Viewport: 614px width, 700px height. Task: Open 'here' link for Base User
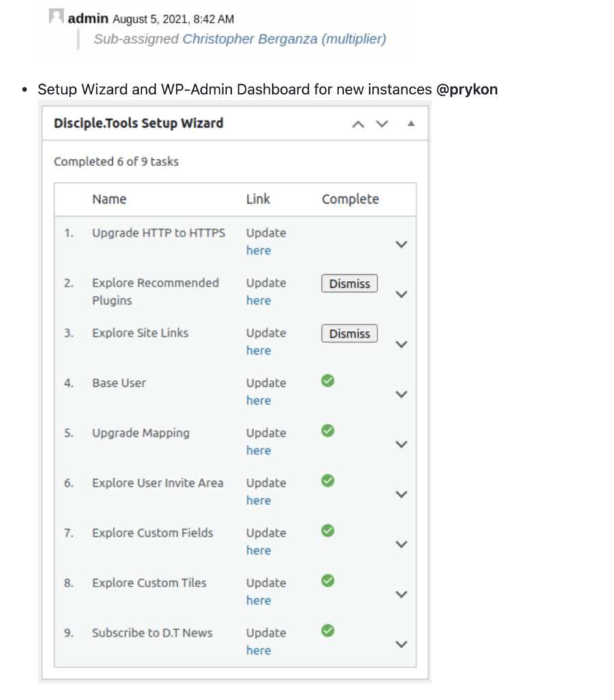tap(258, 401)
